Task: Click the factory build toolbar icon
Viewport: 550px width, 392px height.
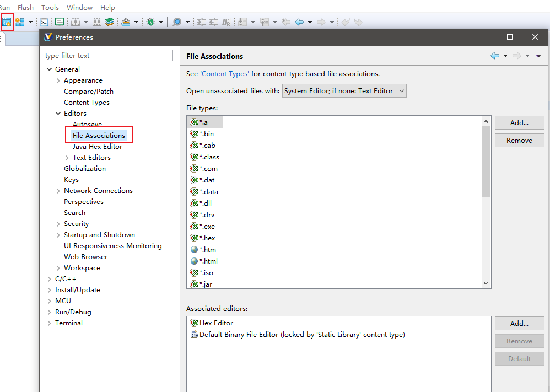Action: 97,22
